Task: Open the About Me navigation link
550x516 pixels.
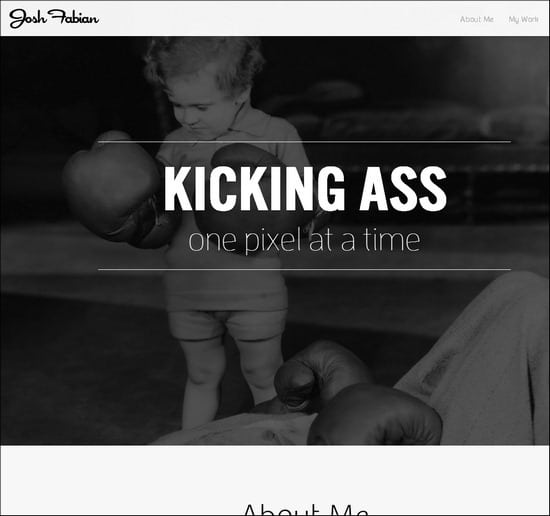Action: coord(477,19)
